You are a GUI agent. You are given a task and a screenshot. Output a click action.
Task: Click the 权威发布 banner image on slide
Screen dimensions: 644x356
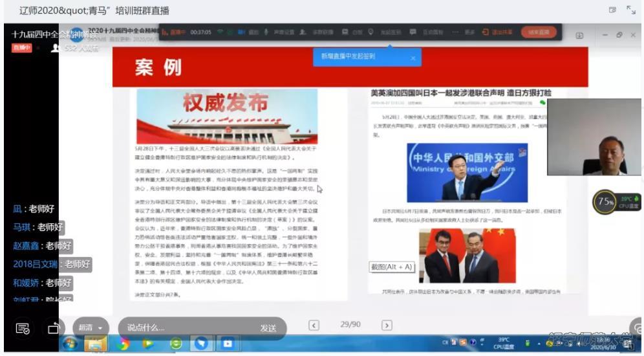[x=227, y=117]
